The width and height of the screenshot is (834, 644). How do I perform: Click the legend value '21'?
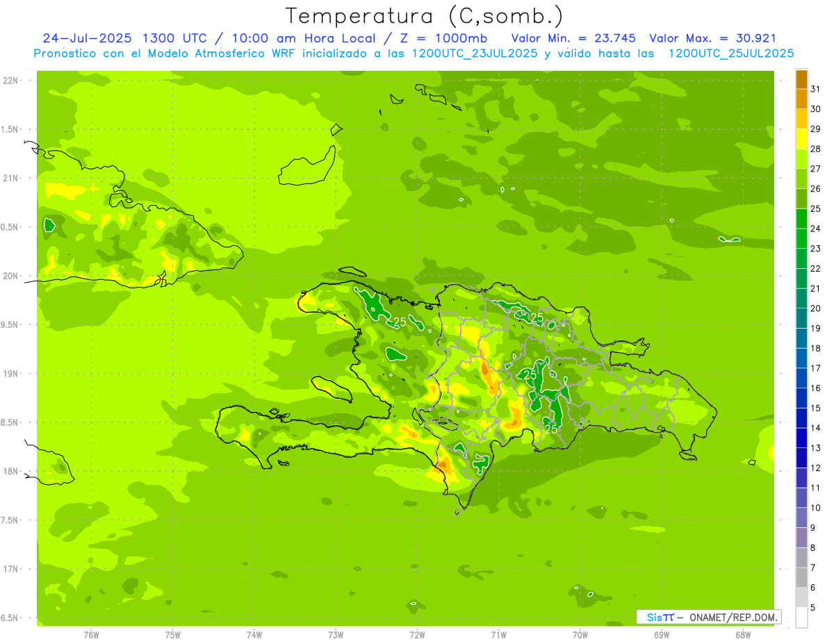pyautogui.click(x=816, y=288)
